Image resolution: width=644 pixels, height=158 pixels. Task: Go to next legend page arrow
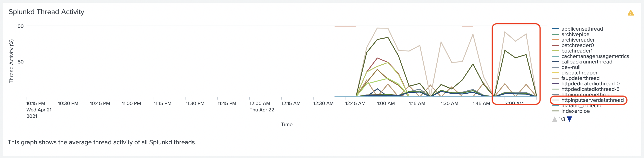(x=569, y=119)
